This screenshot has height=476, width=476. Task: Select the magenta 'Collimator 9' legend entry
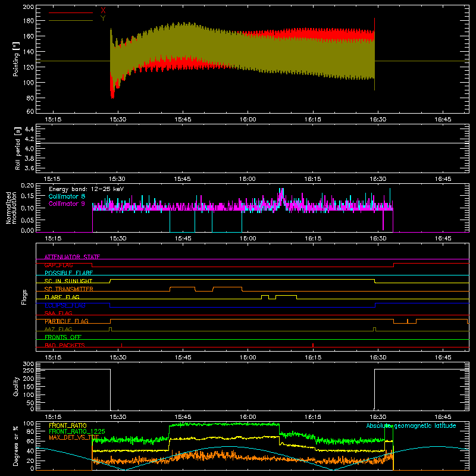67,203
